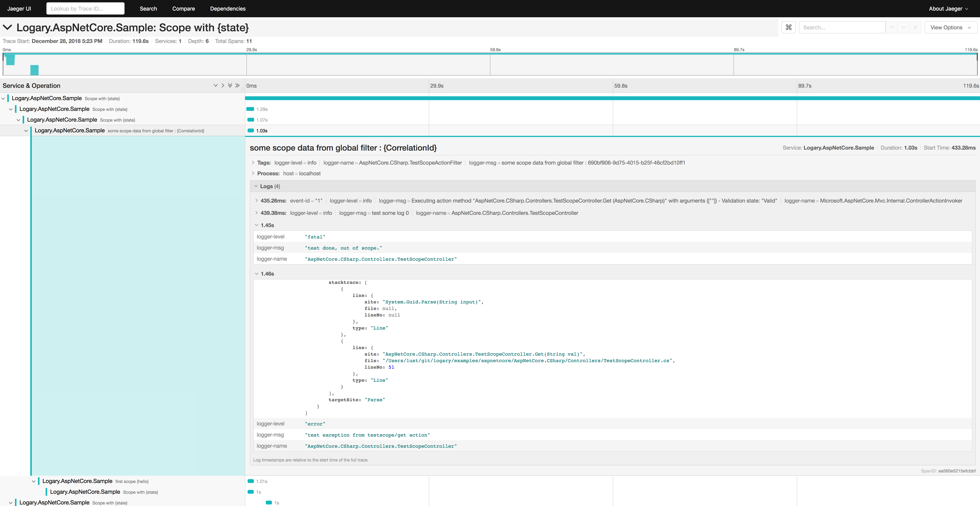Open the Compare page in the top nav
Image resolution: width=980 pixels, height=506 pixels.
[183, 8]
